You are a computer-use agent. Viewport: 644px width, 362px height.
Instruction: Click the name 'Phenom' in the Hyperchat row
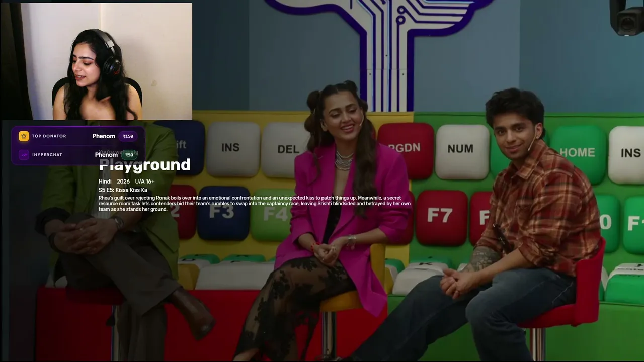(x=106, y=155)
